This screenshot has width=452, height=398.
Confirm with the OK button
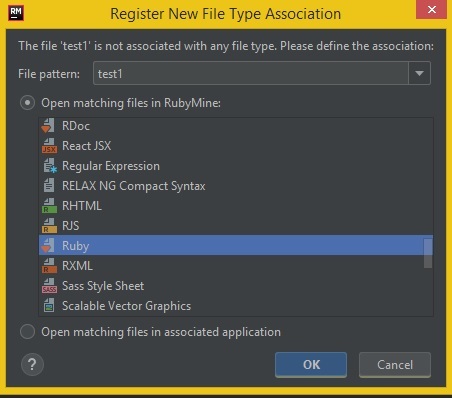click(x=311, y=365)
